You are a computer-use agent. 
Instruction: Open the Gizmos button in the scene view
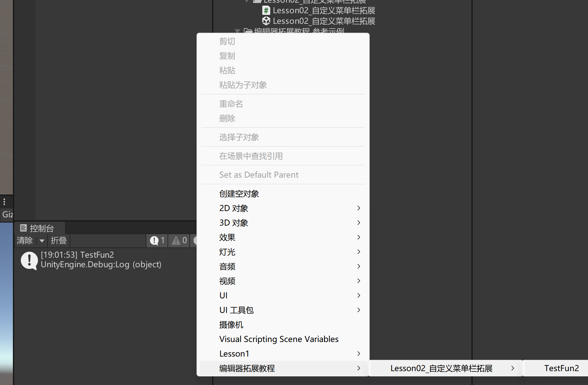pos(7,214)
